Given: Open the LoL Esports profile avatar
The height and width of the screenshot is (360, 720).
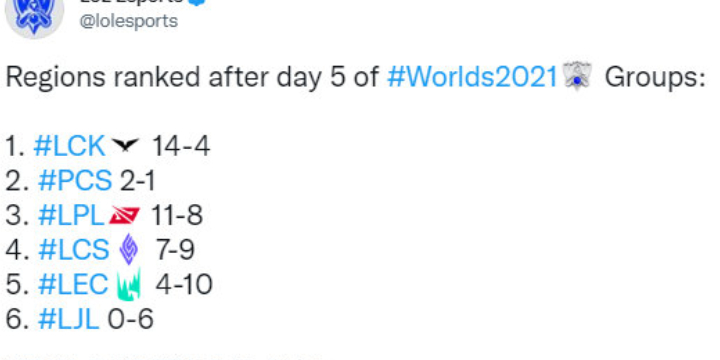Looking at the screenshot, I should (34, 16).
